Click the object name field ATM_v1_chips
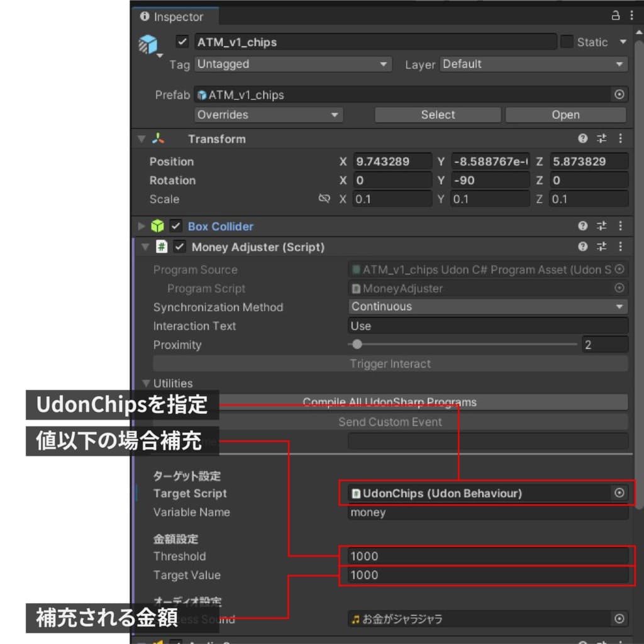The height and width of the screenshot is (644, 644). point(375,42)
